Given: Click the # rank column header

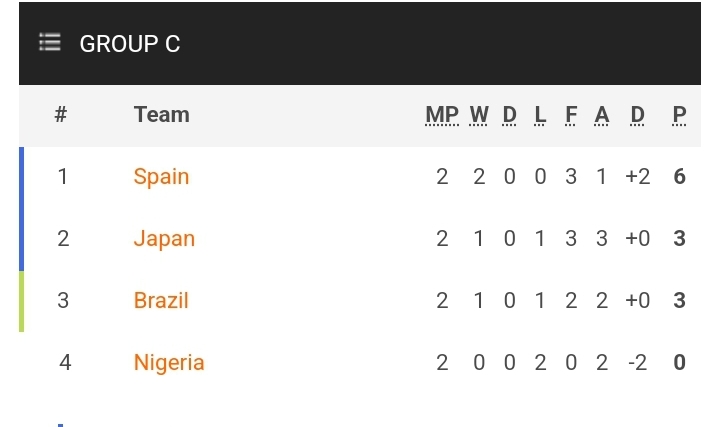Looking at the screenshot, I should (x=61, y=115).
